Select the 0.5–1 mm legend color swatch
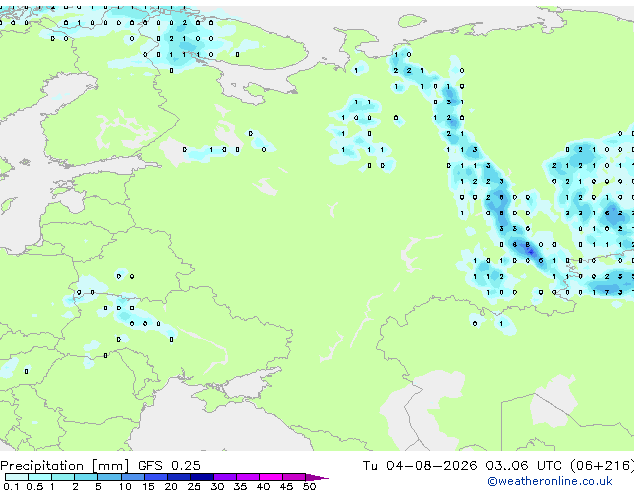The width and height of the screenshot is (634, 490). [x=40, y=477]
